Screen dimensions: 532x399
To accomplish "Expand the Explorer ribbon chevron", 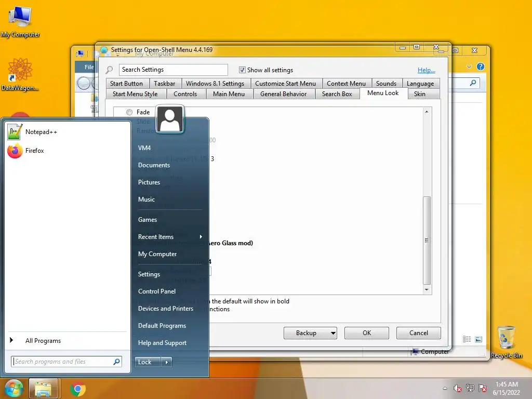I will coord(469,66).
